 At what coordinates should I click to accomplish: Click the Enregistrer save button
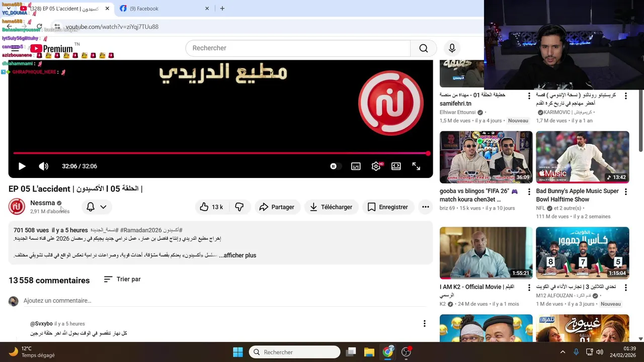[x=387, y=207]
